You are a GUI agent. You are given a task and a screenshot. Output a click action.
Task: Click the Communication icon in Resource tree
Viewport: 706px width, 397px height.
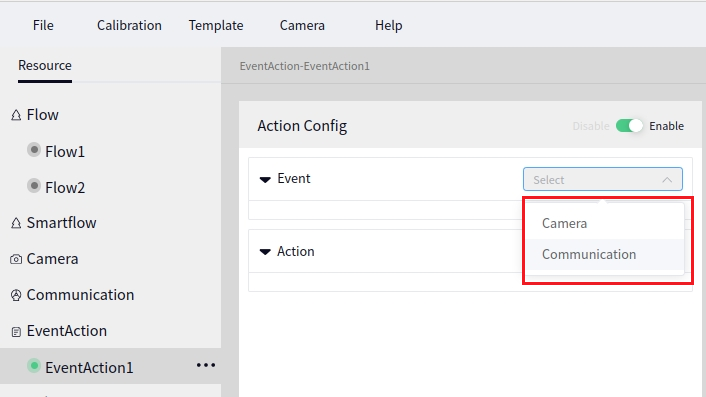pos(16,295)
